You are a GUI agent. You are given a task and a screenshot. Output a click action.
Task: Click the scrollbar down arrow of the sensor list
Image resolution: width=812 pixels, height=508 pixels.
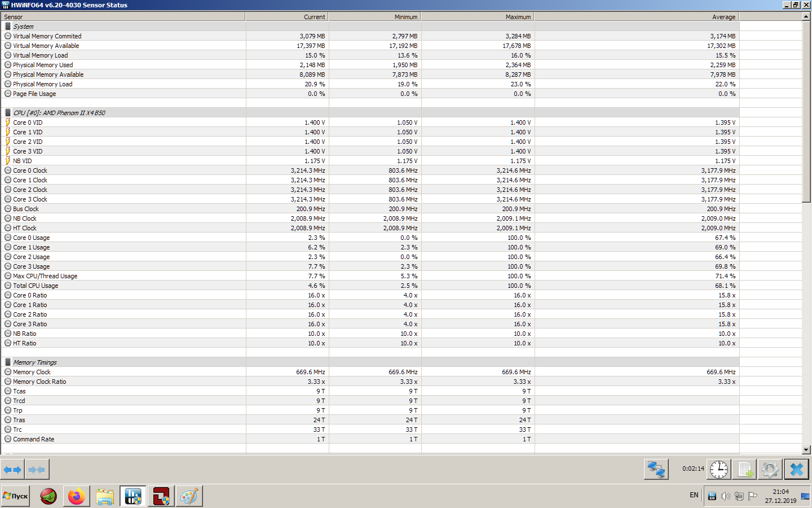(x=806, y=450)
